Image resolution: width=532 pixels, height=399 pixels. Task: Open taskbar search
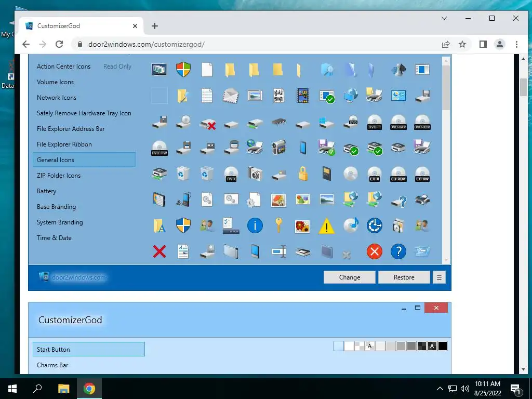(37, 389)
